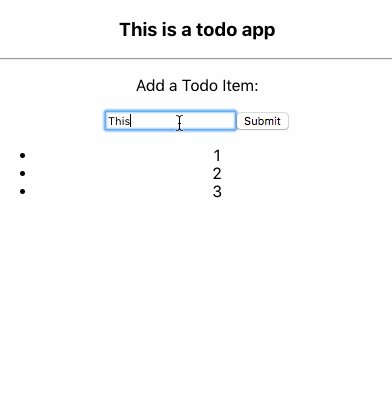Viewport: 392px width, 420px height.
Task: Click the word "This" inside the input
Action: click(x=119, y=121)
